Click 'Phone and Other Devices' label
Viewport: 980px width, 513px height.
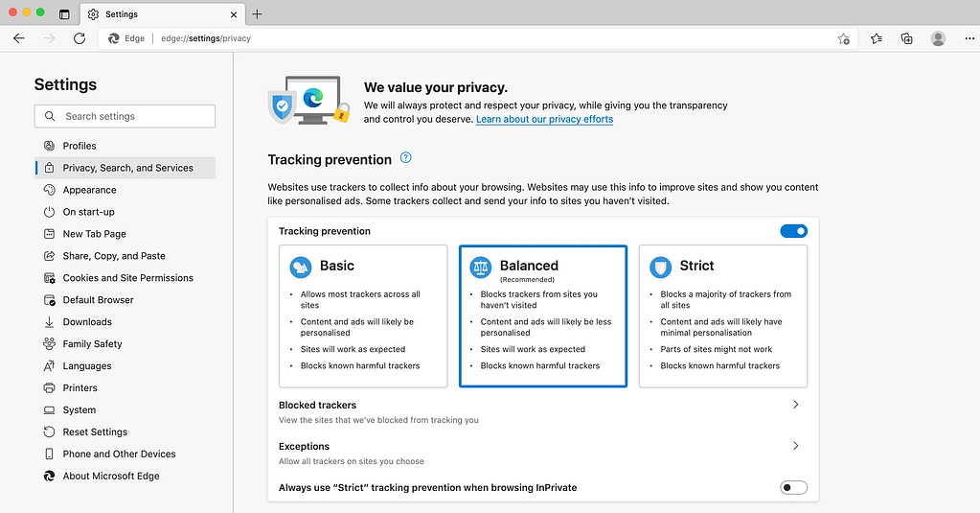click(120, 454)
